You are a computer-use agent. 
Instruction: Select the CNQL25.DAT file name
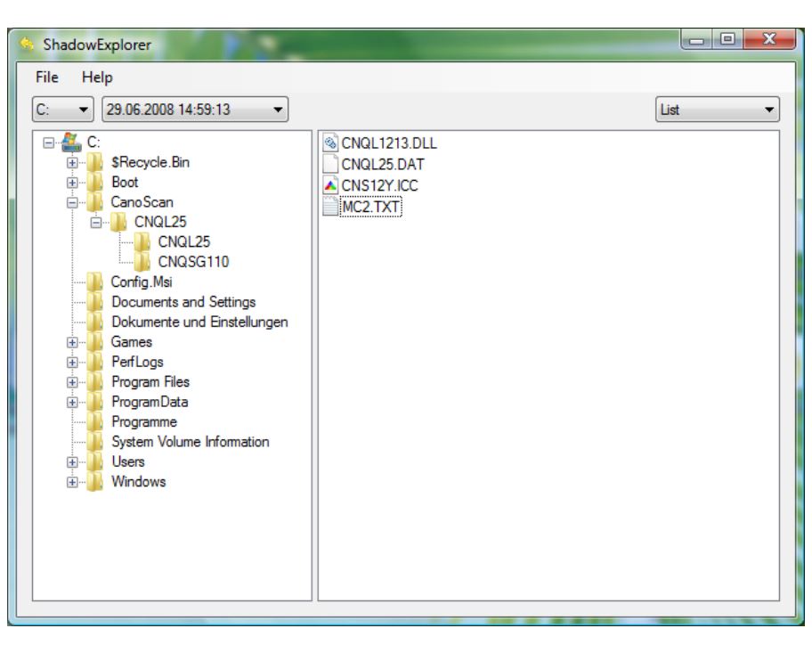point(383,164)
